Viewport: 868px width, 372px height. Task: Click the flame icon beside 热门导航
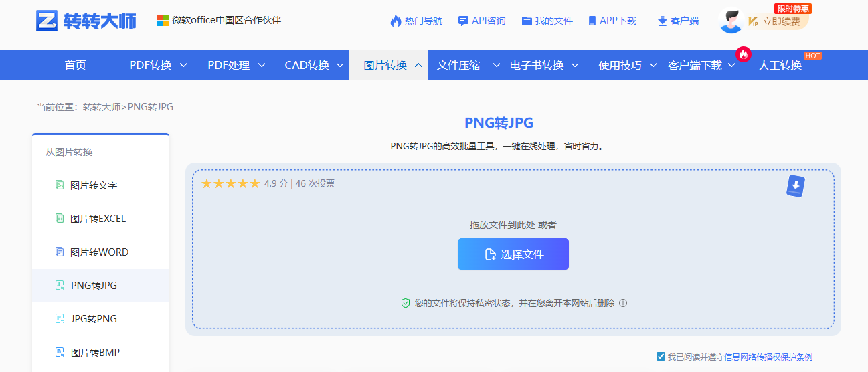tap(396, 21)
